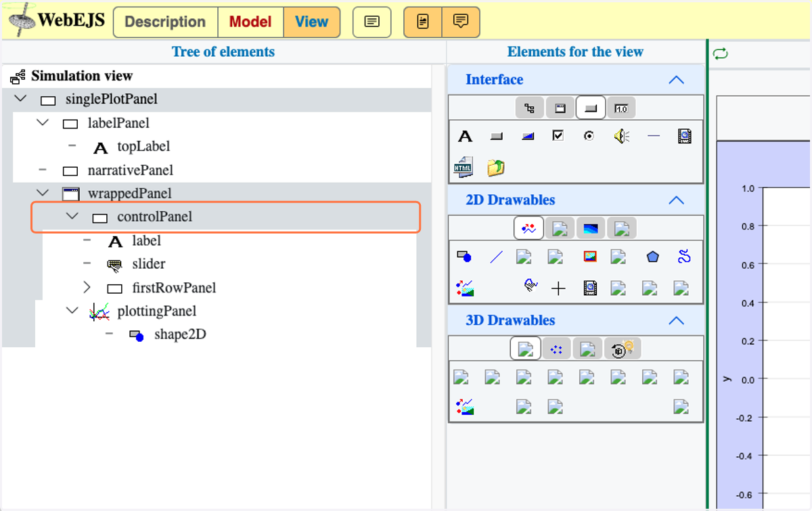Click the 3D Drawables section title
This screenshot has width=812, height=511.
pos(510,321)
